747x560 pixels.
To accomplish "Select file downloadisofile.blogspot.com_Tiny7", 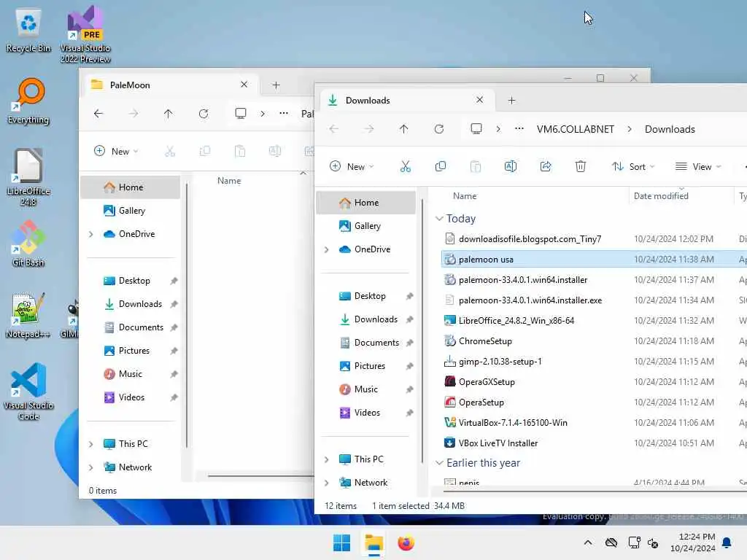I will [x=530, y=238].
